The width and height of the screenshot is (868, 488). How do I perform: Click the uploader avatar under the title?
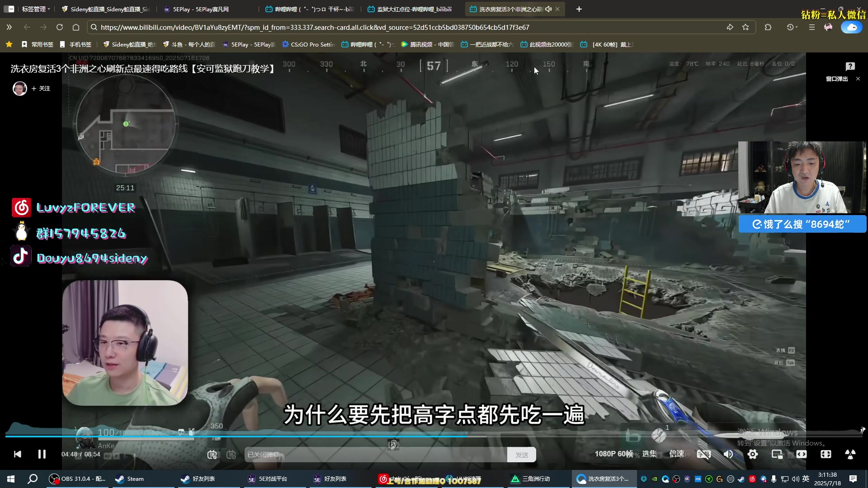19,88
